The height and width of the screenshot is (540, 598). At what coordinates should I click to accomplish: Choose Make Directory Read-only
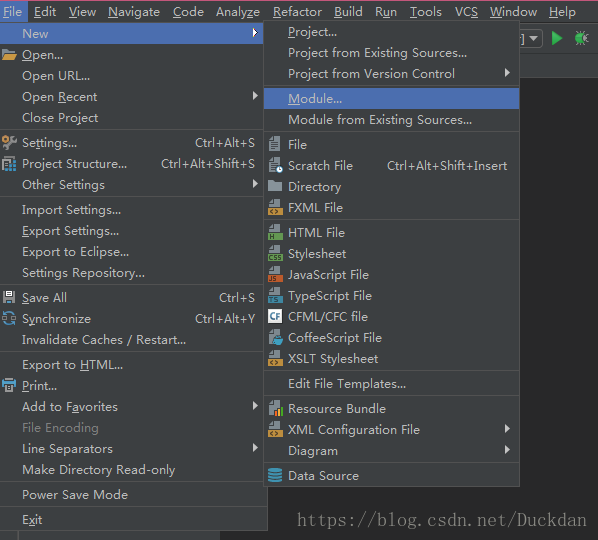click(132, 469)
